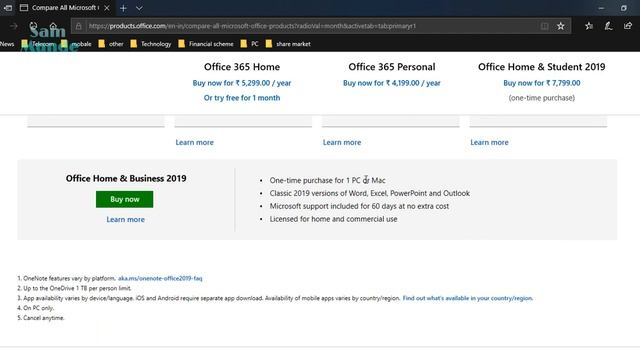This screenshot has height=360, width=640.
Task: Click the Office Home & Business 2019 heading
Action: click(x=126, y=178)
